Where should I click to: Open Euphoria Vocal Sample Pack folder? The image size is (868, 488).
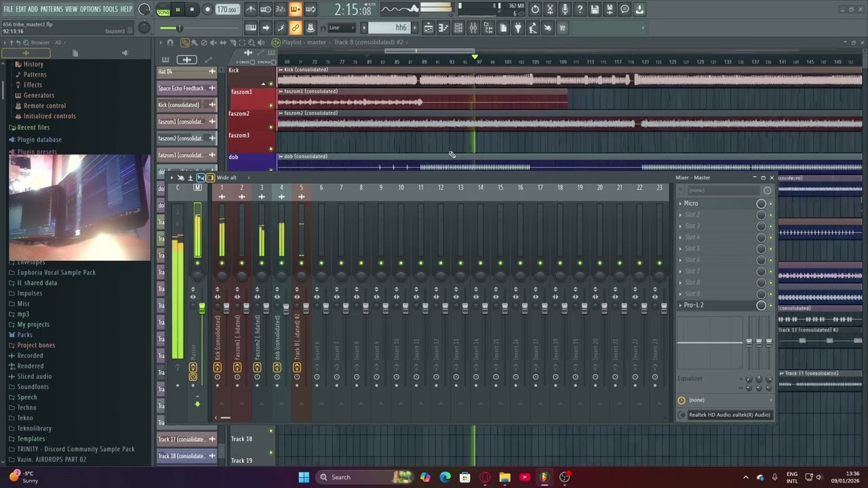(x=56, y=272)
